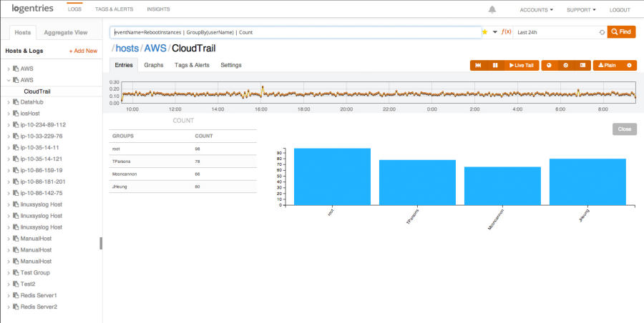
Task: Reset the Last 24h time range
Action: 602,32
